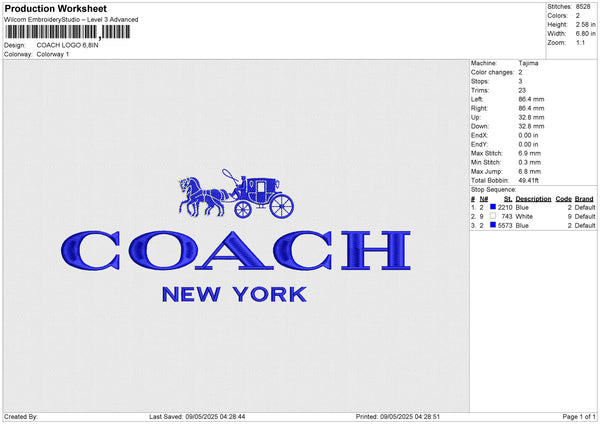Viewport: 600px width, 424px height.
Task: Click 'Page 1 of 1' footer text
Action: 579,416
